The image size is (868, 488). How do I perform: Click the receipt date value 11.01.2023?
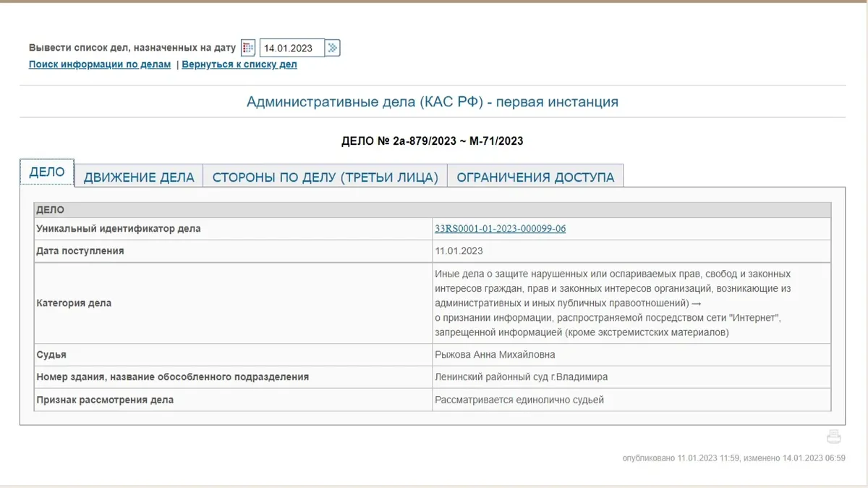click(459, 251)
